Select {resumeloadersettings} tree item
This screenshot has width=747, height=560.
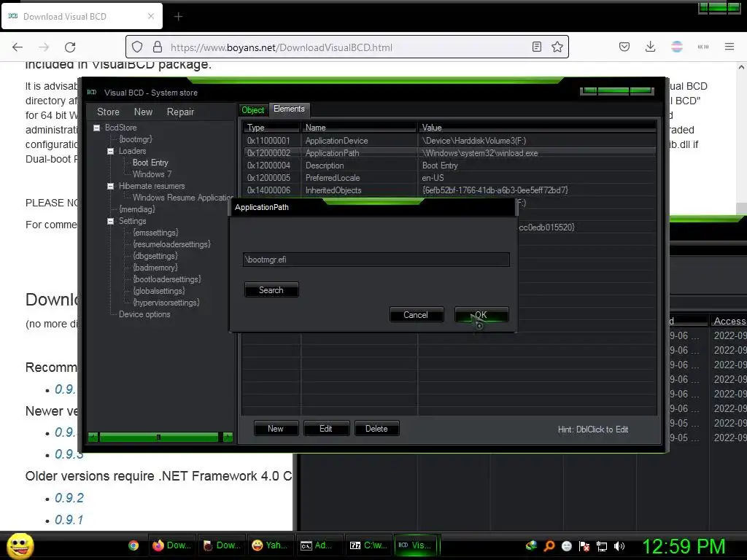171,244
